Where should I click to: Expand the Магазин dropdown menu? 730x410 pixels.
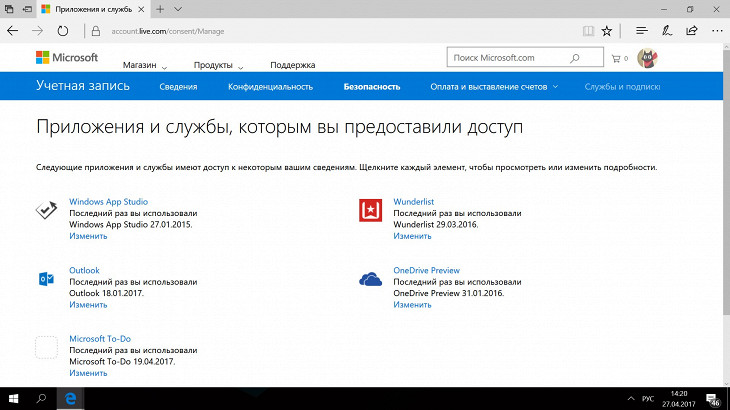pos(145,64)
